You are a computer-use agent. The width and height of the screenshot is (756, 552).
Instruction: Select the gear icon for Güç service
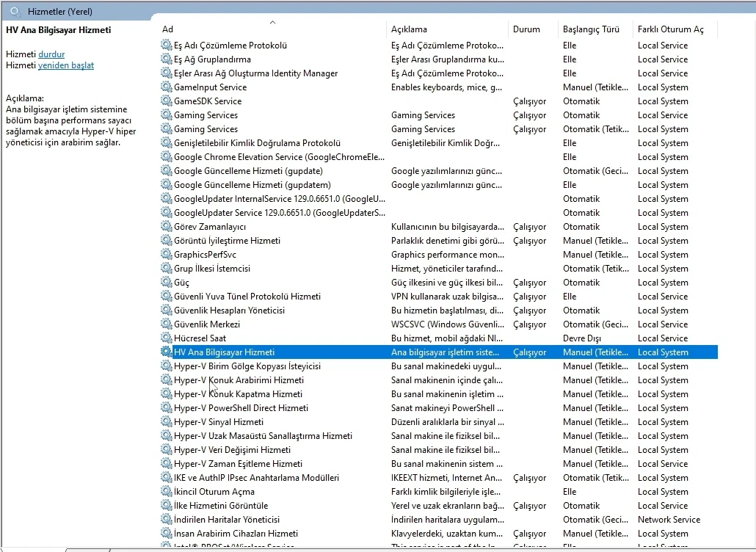(x=167, y=283)
